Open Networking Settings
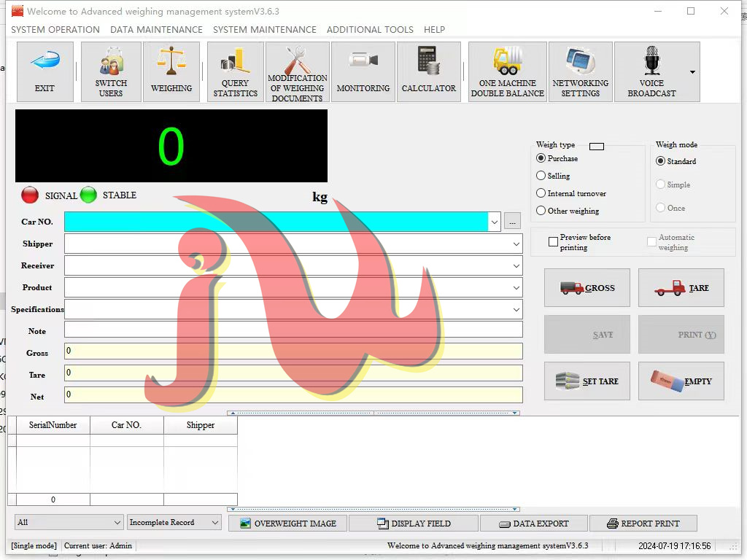 (x=580, y=72)
